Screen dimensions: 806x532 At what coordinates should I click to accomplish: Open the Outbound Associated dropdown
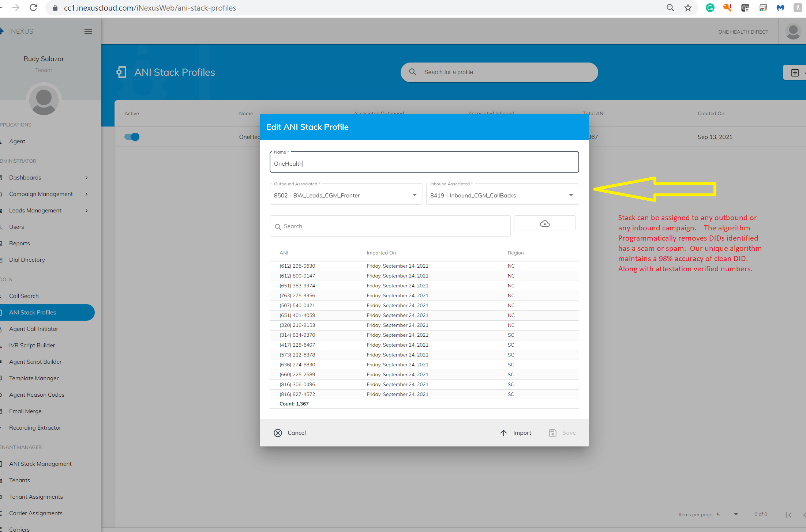point(414,194)
